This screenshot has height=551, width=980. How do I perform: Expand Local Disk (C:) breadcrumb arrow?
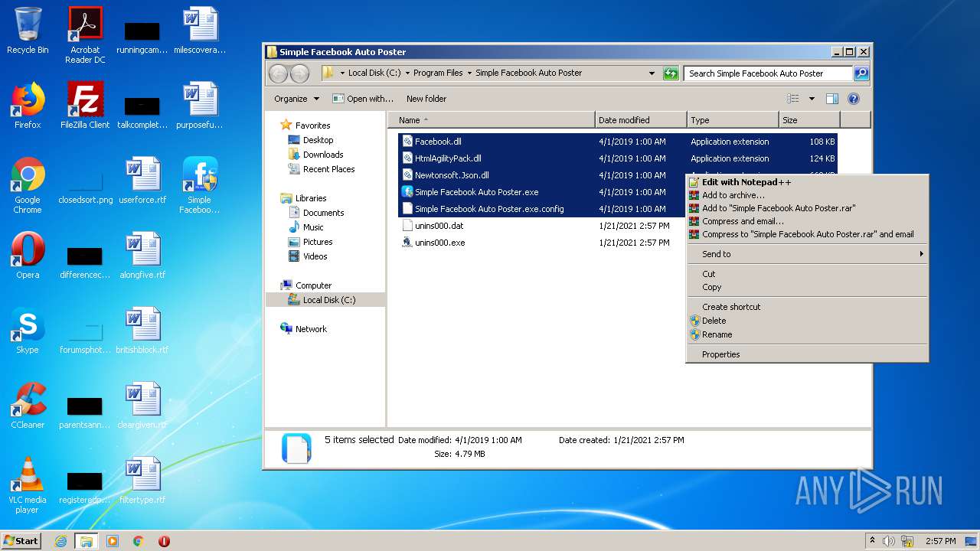click(x=407, y=73)
